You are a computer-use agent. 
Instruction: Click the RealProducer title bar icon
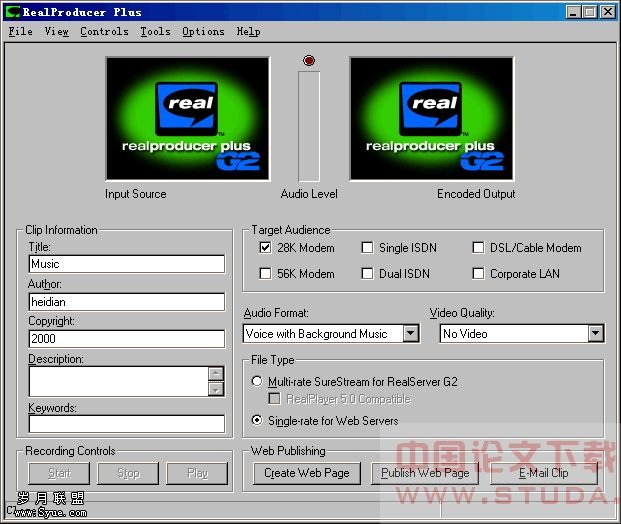[13, 12]
